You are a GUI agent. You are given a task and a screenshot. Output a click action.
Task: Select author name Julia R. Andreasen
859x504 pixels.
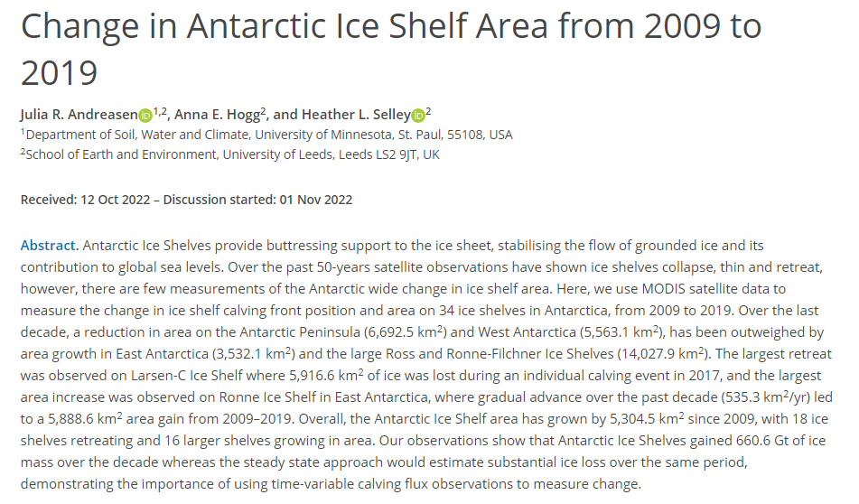pos(79,115)
